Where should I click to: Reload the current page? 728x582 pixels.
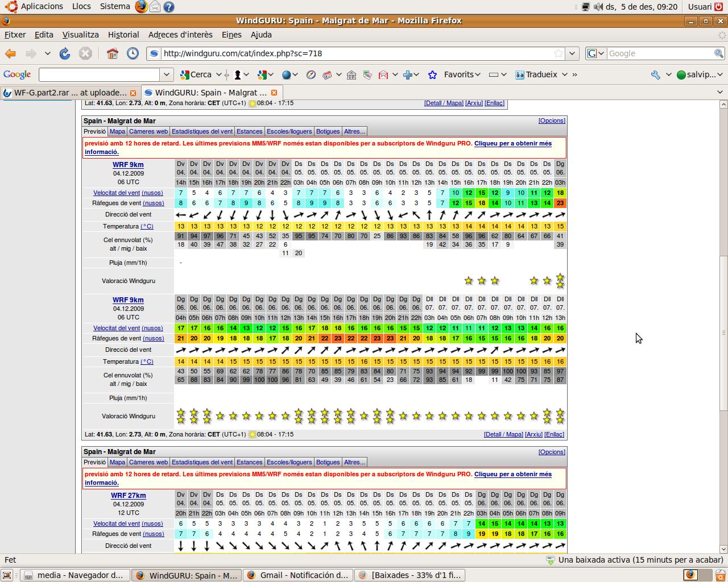65,53
